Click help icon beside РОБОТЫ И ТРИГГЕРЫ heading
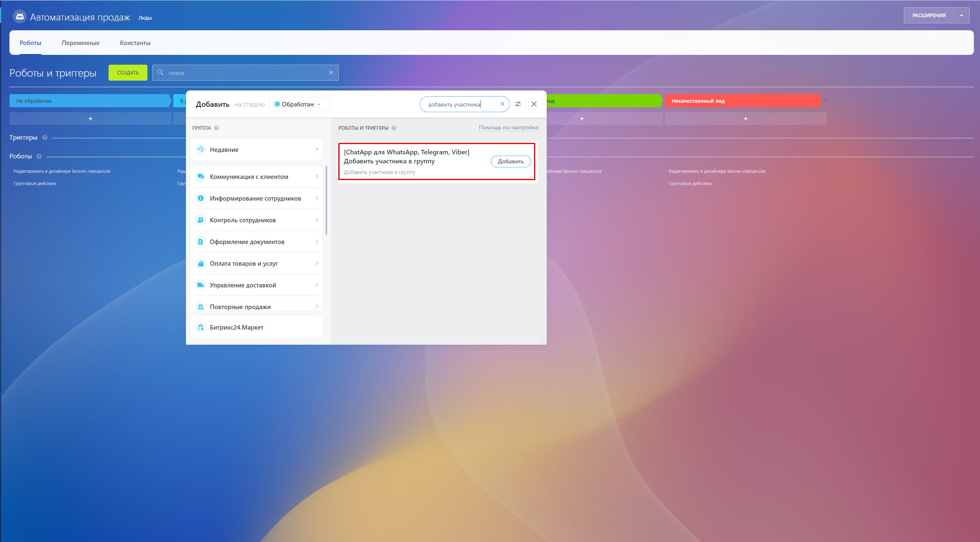This screenshot has width=980, height=542. [394, 128]
